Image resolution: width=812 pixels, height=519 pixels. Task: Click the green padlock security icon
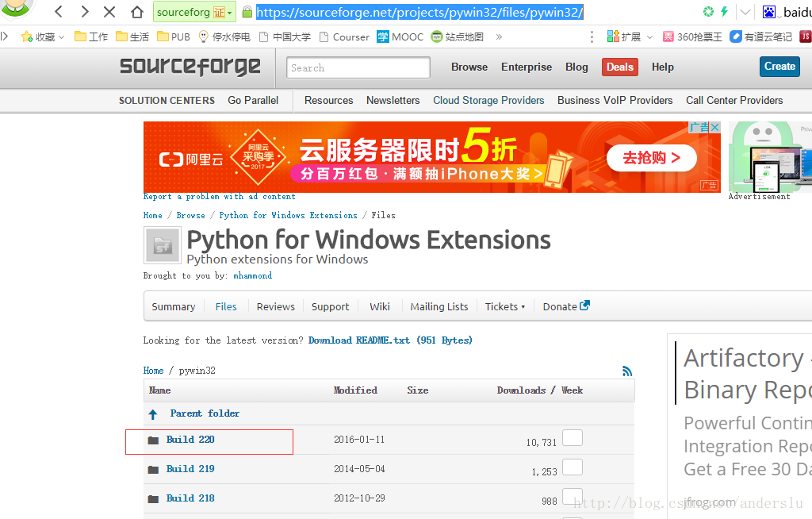247,11
